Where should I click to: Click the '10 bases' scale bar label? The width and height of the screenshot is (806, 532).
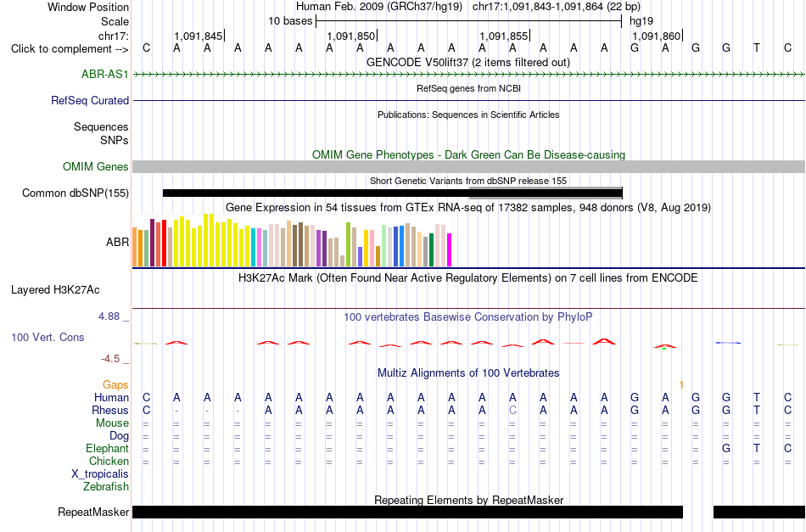pos(290,21)
